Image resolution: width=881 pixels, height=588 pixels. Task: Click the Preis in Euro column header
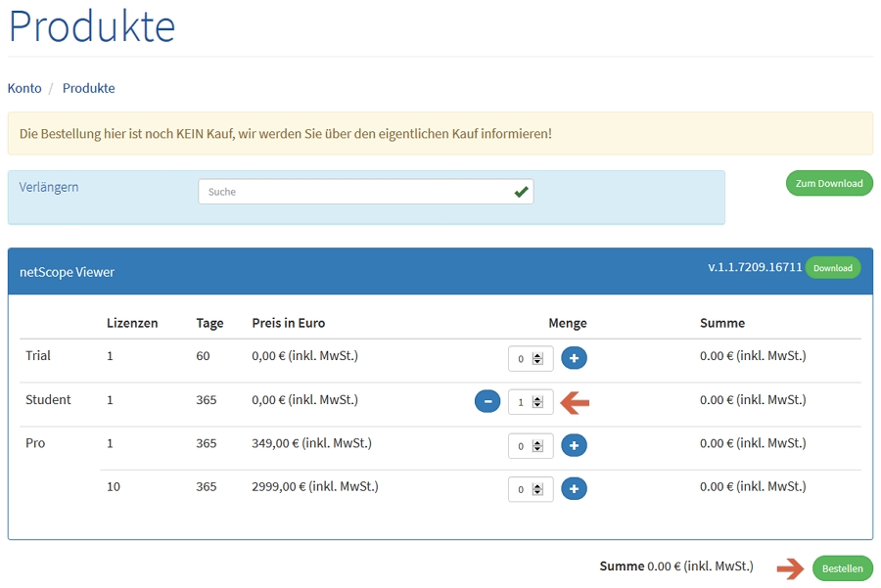pyautogui.click(x=288, y=323)
